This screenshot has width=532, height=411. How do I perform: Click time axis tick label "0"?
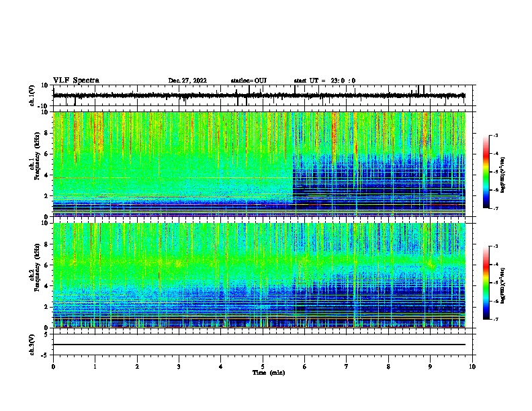(x=53, y=367)
